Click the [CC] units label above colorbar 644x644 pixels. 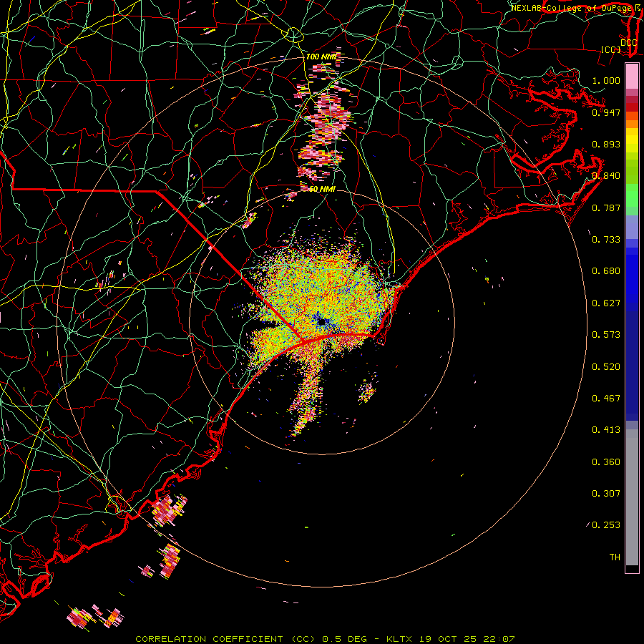coord(611,49)
